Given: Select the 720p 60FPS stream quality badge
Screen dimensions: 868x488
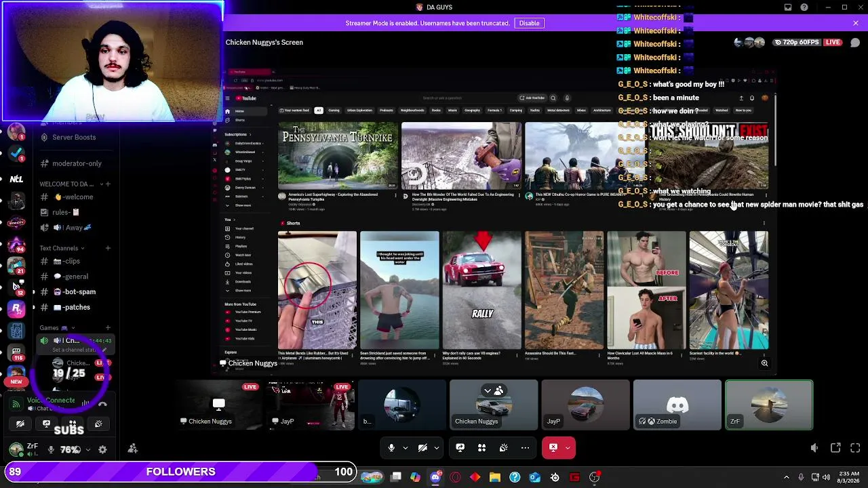Looking at the screenshot, I should click(x=797, y=42).
